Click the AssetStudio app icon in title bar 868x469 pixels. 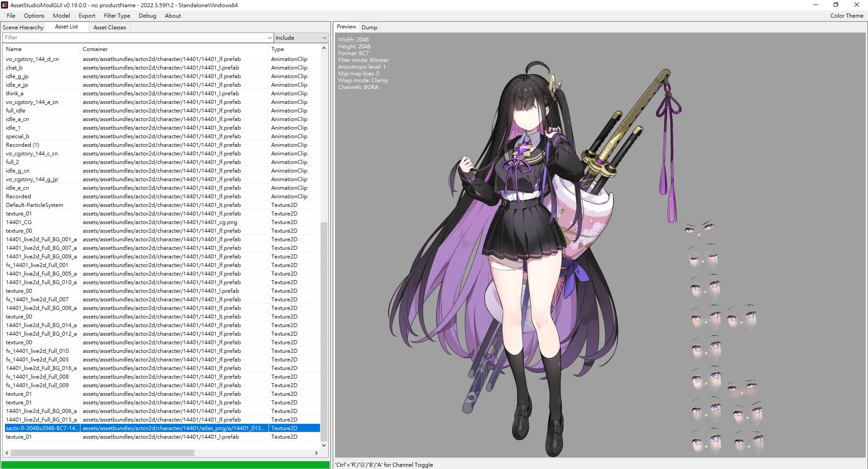click(5, 5)
